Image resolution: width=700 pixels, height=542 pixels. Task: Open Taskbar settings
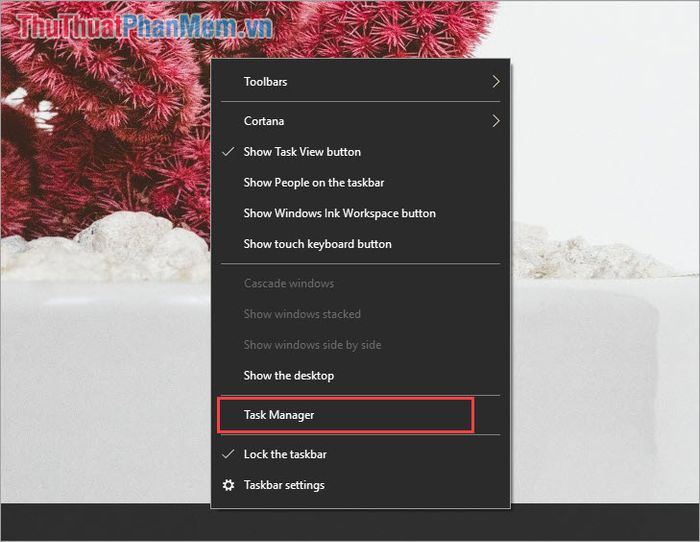click(x=360, y=485)
